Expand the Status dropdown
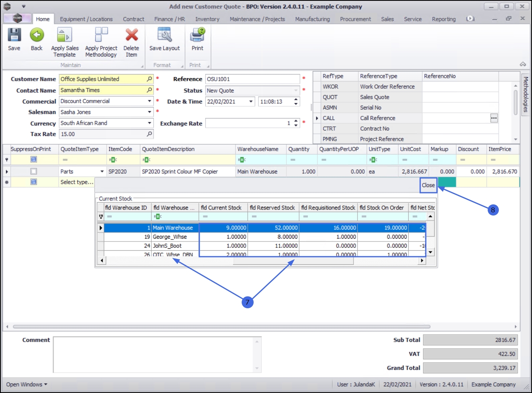The image size is (532, 393). [x=296, y=90]
